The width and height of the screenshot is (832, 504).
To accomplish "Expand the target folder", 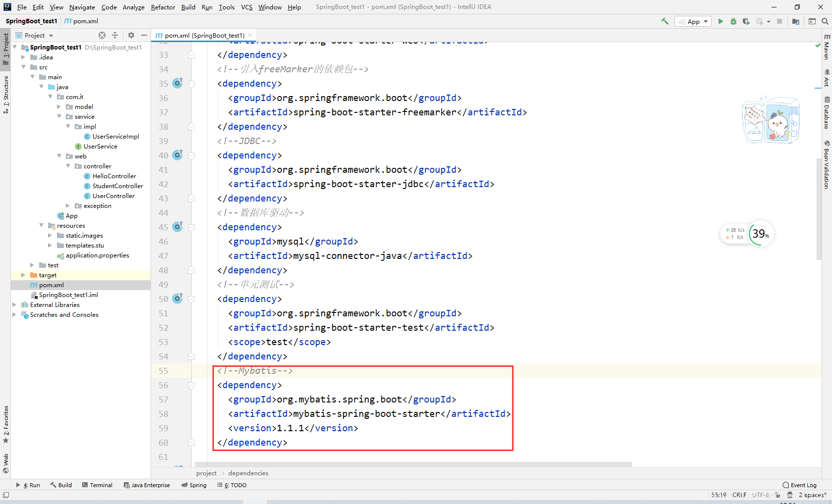I will coord(23,275).
